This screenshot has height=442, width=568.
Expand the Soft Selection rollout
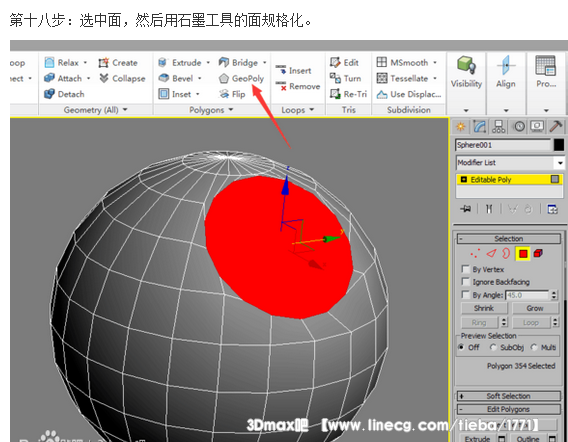click(x=509, y=396)
